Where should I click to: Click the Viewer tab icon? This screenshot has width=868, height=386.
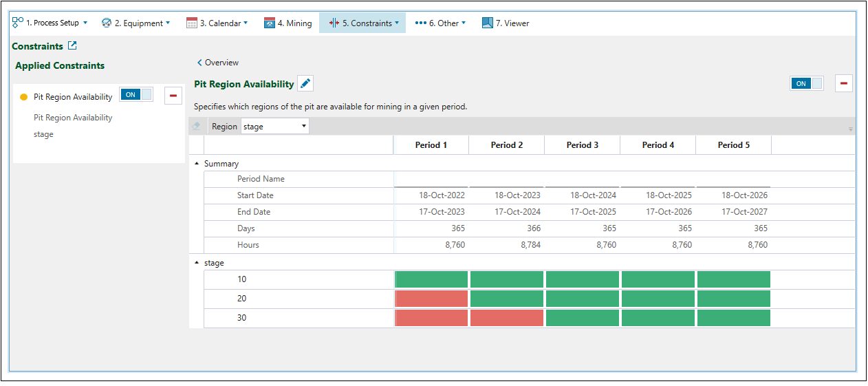pyautogui.click(x=487, y=23)
